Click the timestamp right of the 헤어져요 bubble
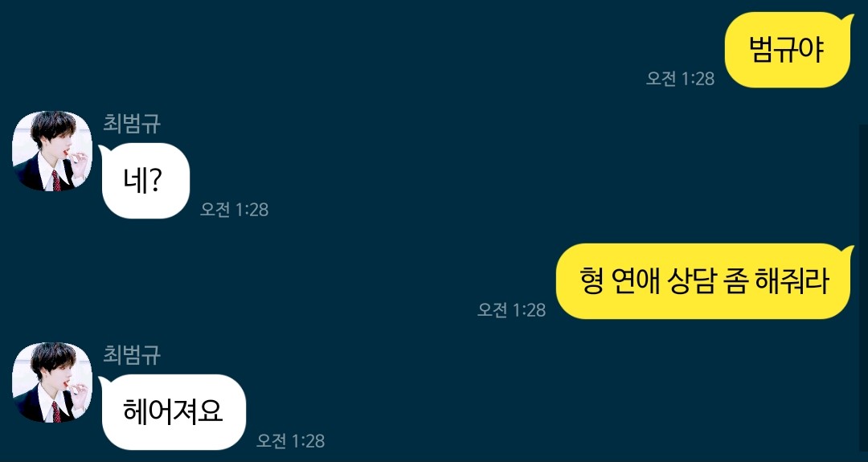 [x=291, y=440]
